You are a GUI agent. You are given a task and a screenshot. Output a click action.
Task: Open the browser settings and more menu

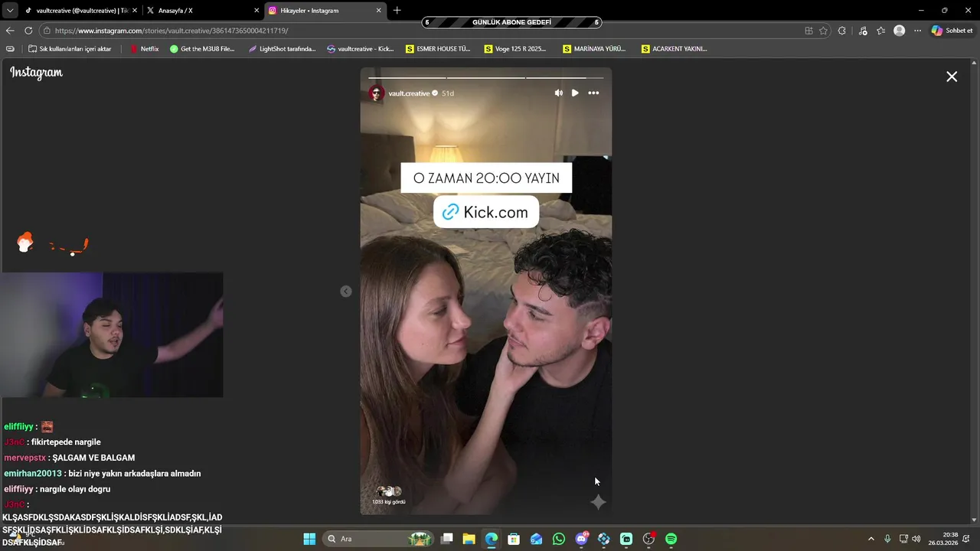tap(917, 31)
